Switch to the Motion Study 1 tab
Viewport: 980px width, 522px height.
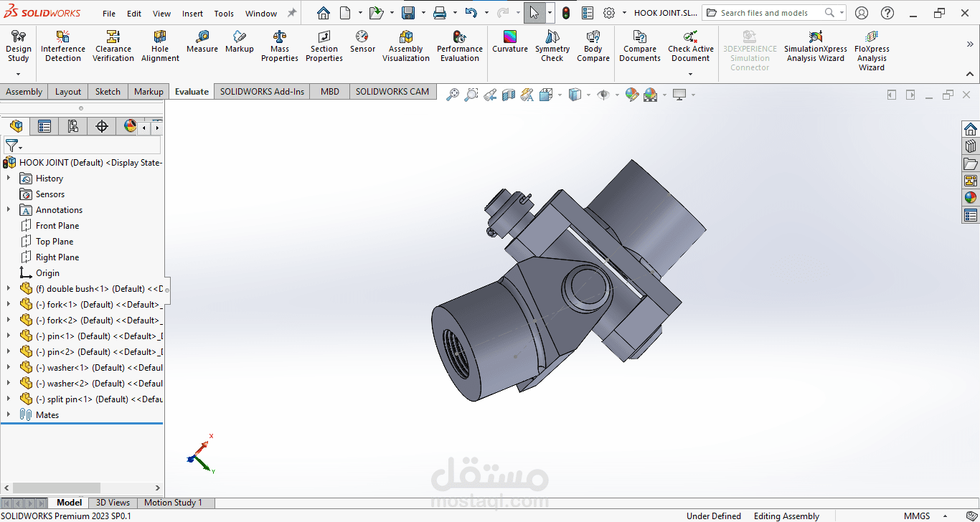(x=174, y=503)
